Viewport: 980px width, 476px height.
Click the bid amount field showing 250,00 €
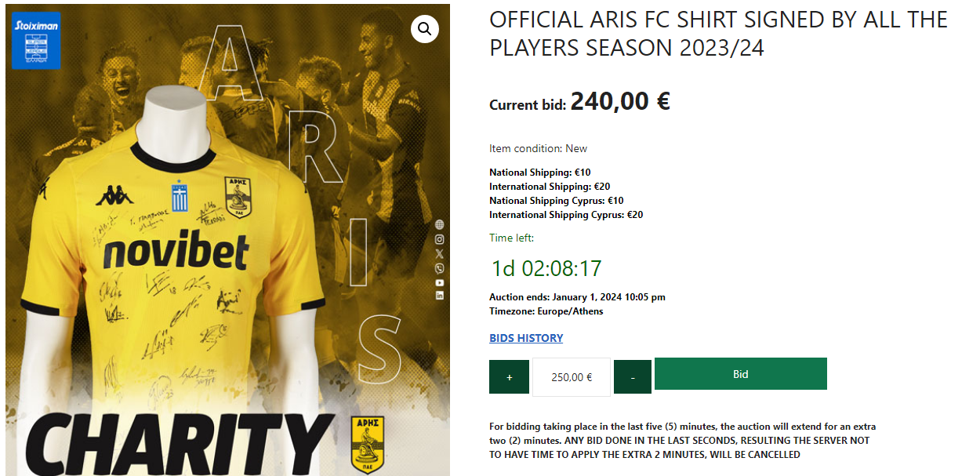(572, 377)
